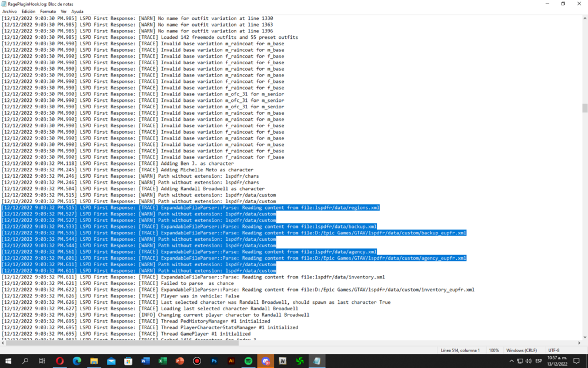The image size is (588, 368).
Task: Open the red screen recorder taskbar icon
Action: 197,362
